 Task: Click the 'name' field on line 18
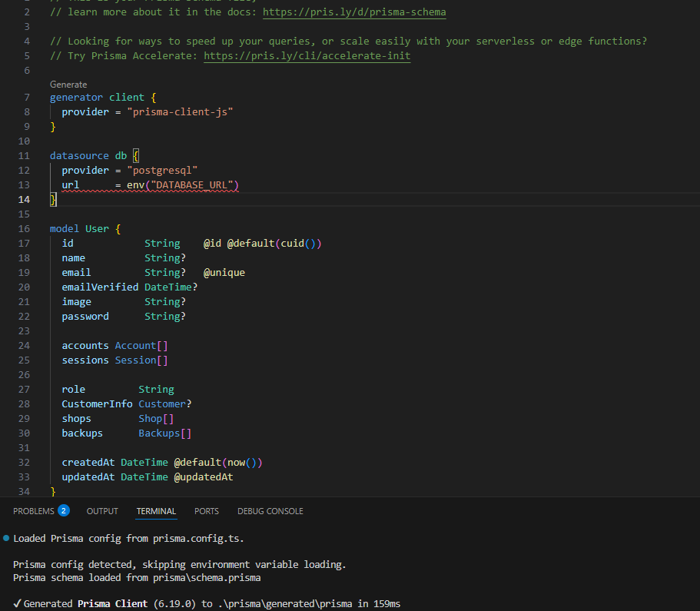coord(73,258)
